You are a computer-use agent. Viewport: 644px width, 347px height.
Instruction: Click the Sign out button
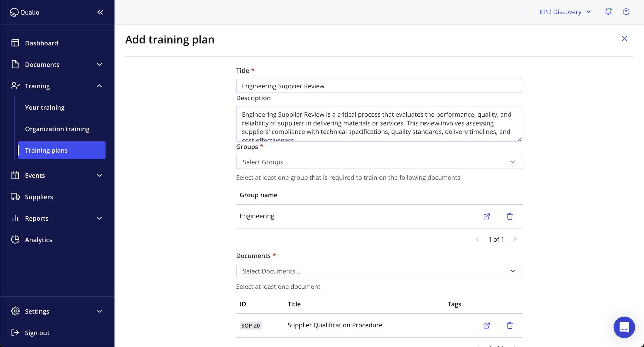coord(37,333)
